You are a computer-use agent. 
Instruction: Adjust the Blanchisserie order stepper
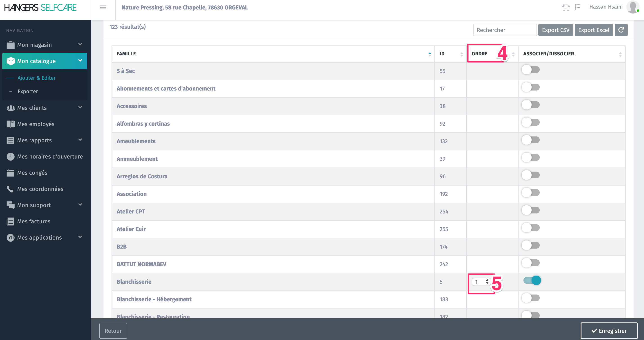487,282
